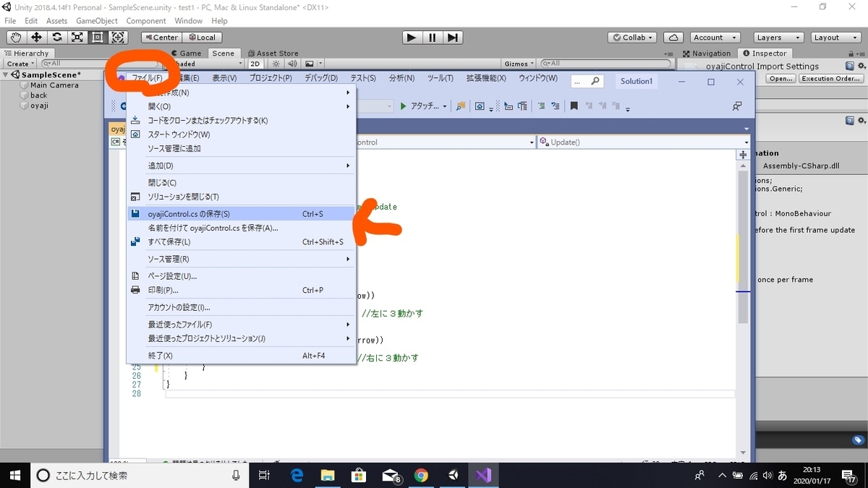Switch to Asset Store tab
868x488 pixels.
(x=273, y=53)
